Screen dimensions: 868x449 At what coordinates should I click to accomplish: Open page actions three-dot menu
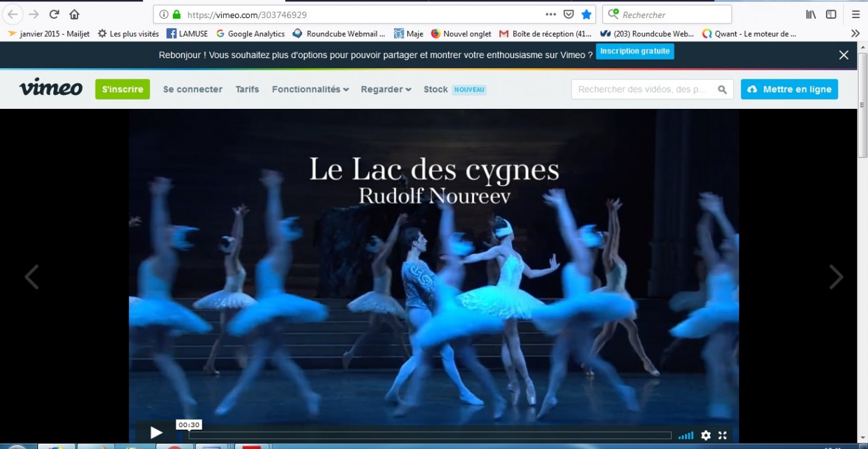[551, 14]
